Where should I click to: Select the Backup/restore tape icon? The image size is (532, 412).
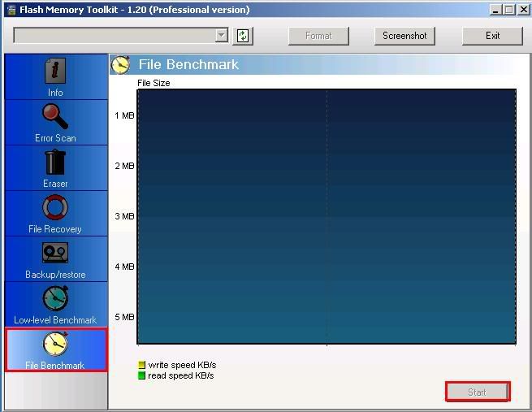click(55, 253)
